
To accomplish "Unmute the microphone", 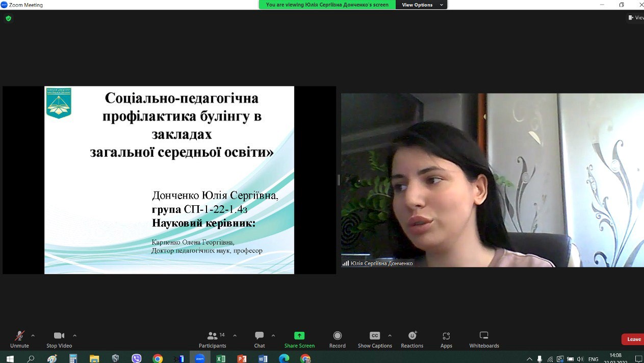I will [x=19, y=339].
